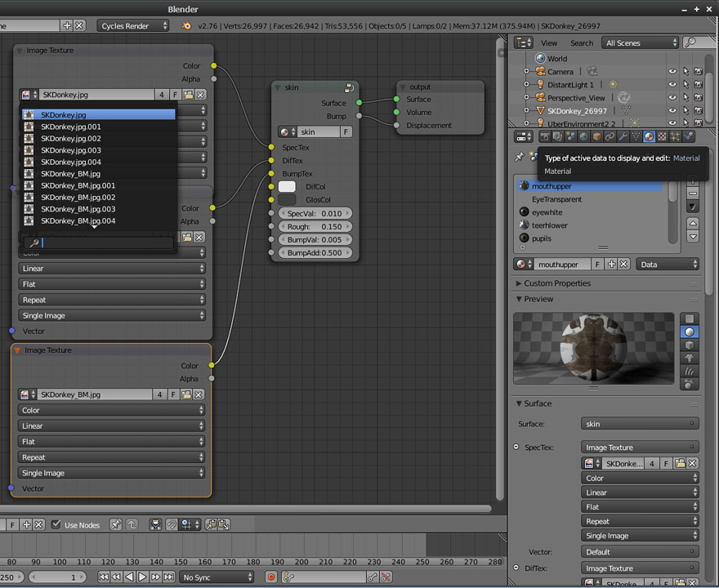Click the white DifCol color swatch
The image size is (719, 588).
(x=287, y=187)
